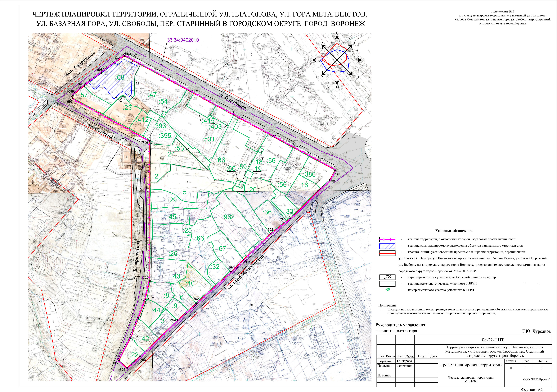Click the Условные обозначения legend heading
The image size is (557, 392).
pos(454,231)
